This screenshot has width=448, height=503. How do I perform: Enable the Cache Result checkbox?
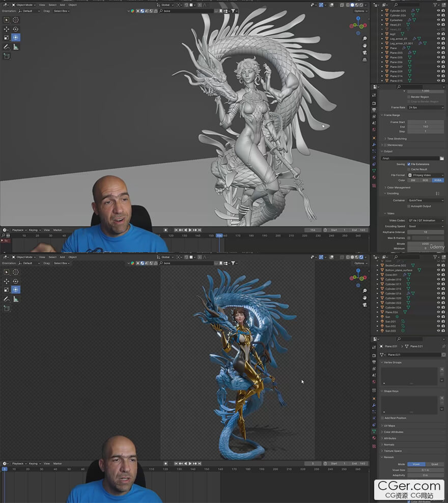(409, 169)
